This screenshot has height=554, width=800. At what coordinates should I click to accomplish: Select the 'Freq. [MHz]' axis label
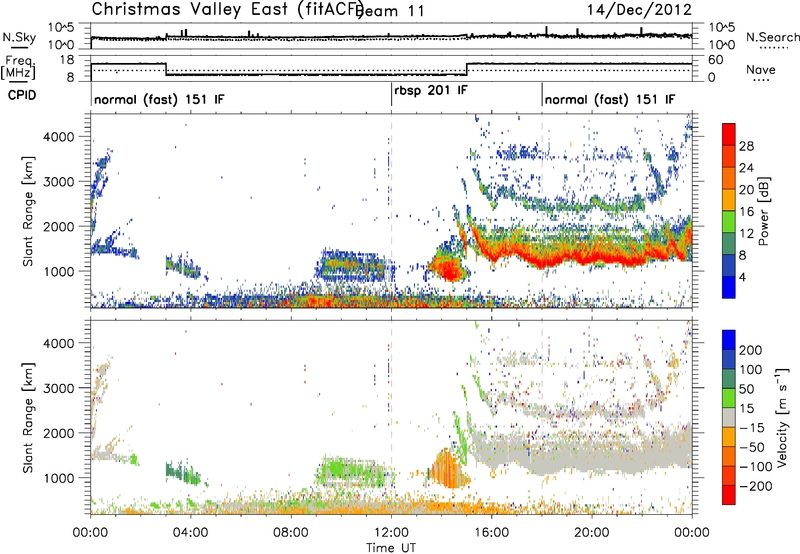[18, 67]
